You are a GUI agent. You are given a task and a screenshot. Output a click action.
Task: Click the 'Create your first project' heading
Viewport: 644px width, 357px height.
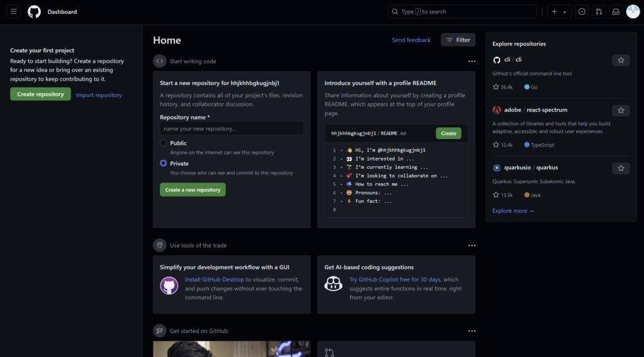tap(42, 50)
